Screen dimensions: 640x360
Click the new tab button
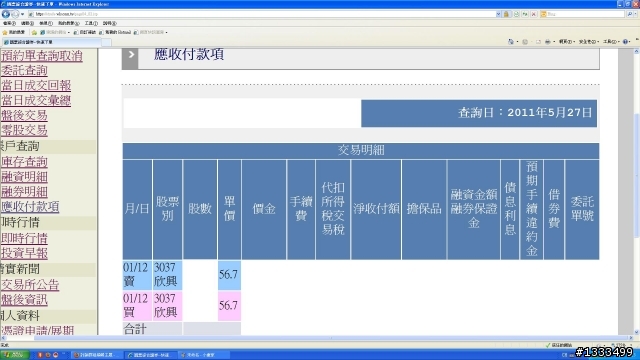click(106, 42)
